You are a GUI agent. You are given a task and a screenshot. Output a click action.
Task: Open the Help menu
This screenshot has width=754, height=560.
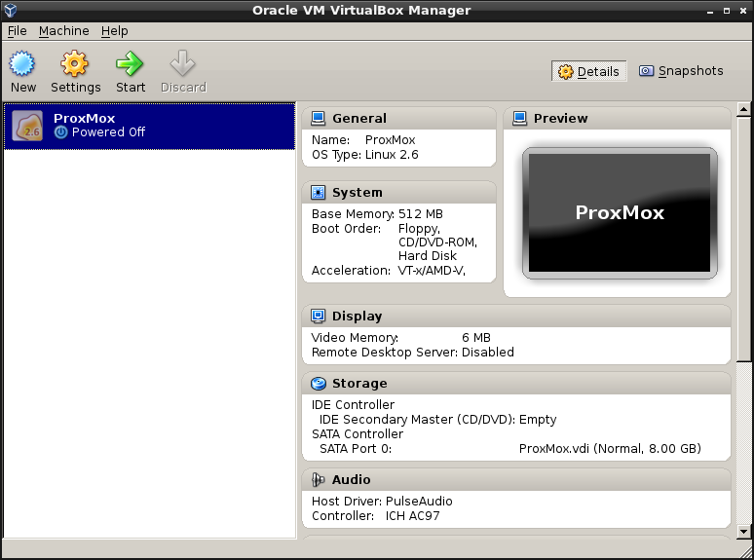[114, 31]
